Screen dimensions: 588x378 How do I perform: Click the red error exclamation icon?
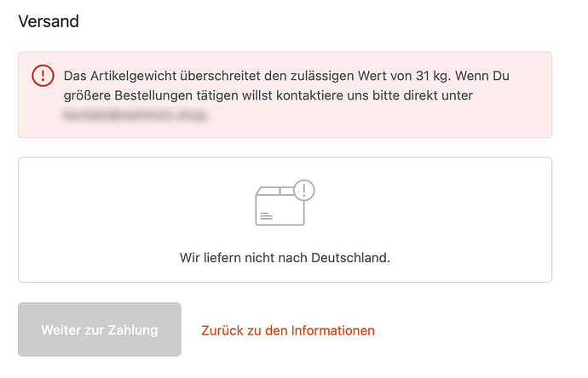43,76
